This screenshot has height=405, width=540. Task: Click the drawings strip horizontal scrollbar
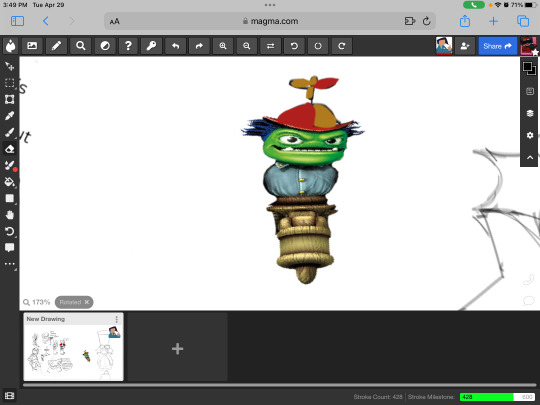[x=279, y=385]
